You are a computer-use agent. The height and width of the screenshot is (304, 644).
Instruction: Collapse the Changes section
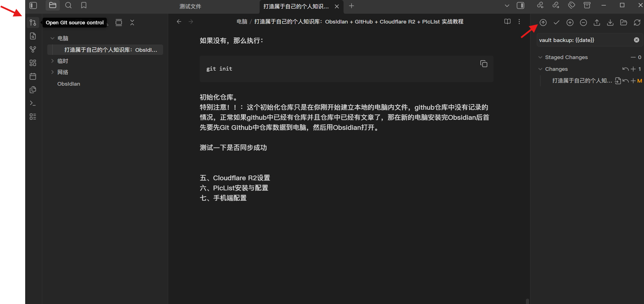click(540, 69)
